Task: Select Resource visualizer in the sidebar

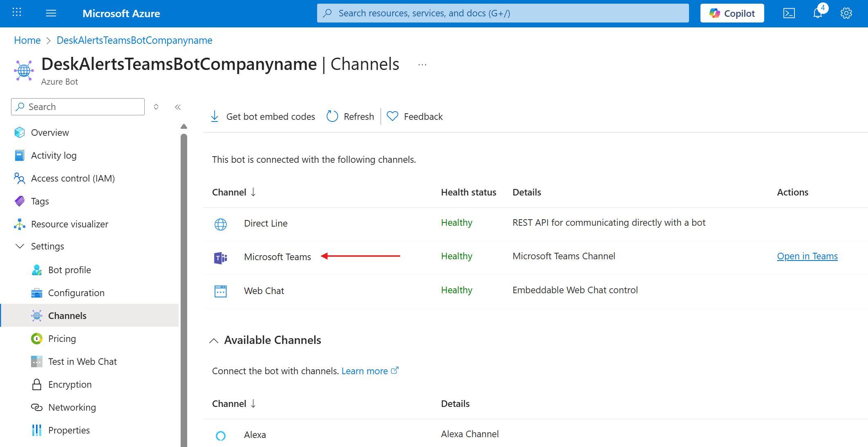Action: (x=69, y=224)
